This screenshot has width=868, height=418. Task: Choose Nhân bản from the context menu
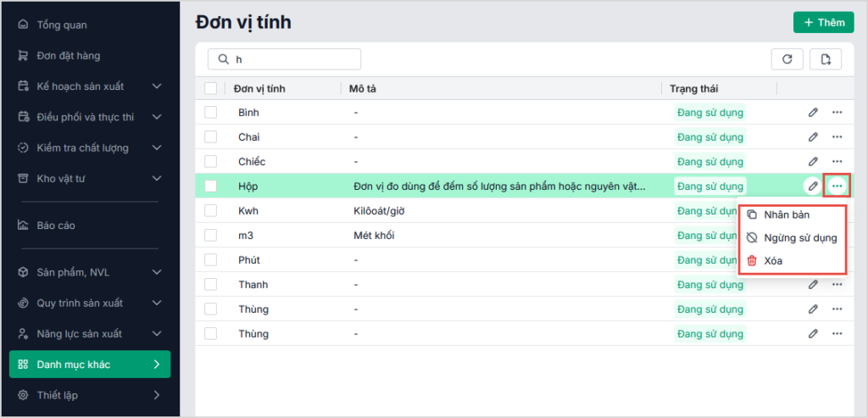click(786, 215)
